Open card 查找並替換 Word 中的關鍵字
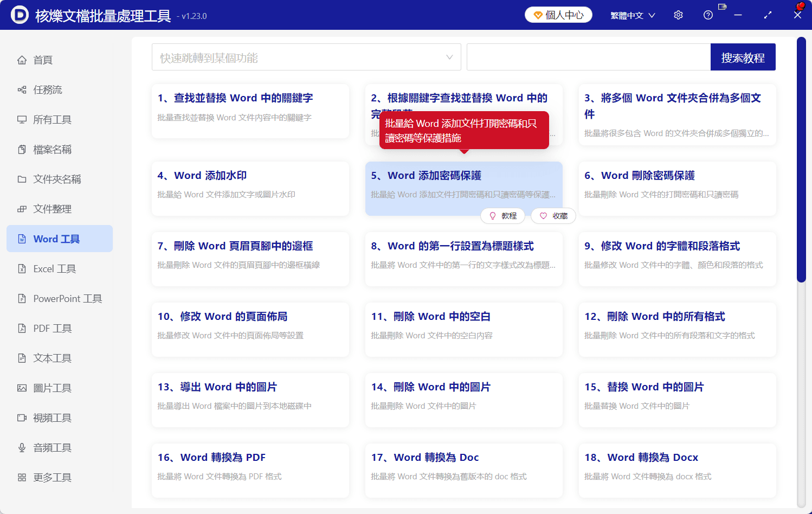812x514 pixels. tap(250, 111)
